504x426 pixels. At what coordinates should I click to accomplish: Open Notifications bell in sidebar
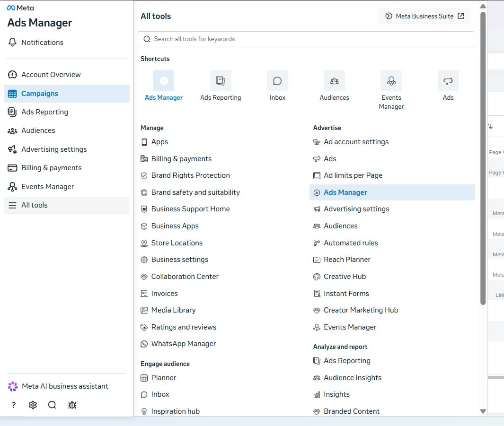pos(35,43)
